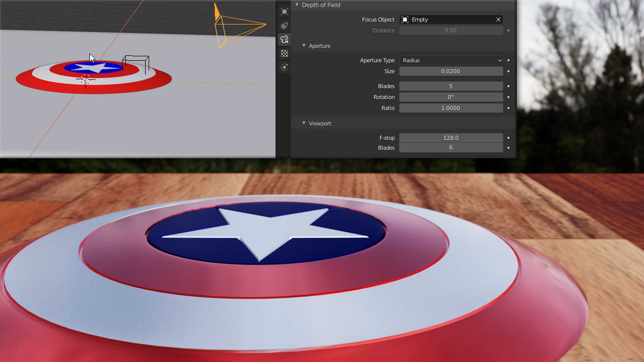Click the Viewport F-stop 128.0 field
This screenshot has height=362, width=644.
click(x=451, y=138)
